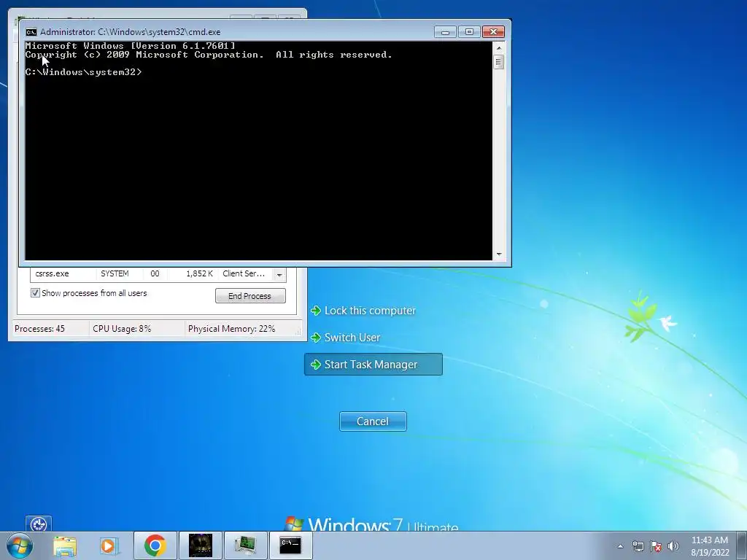The image size is (747, 560).
Task: Click the Show desktop strip
Action: 741,545
